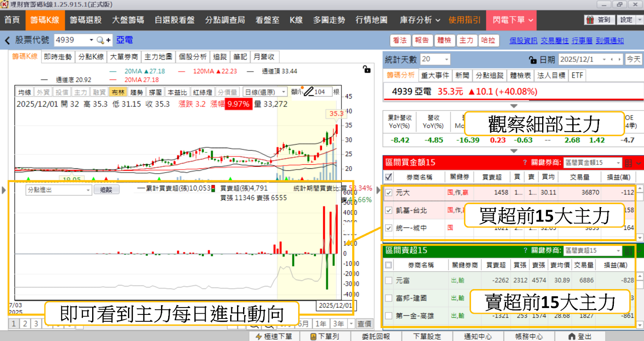Click the 追蹤 button beside 分點進出
This screenshot has width=644, height=341.
click(x=106, y=190)
